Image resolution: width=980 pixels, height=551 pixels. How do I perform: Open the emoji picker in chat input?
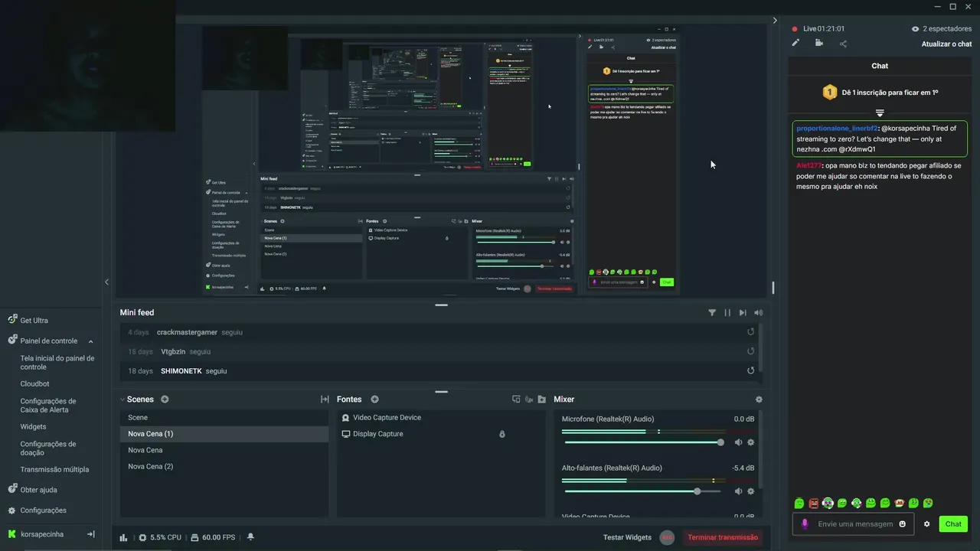click(x=903, y=524)
